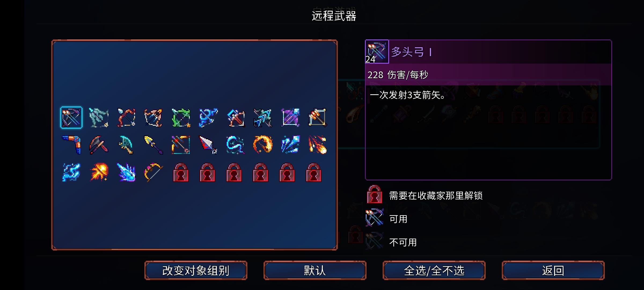Toggle the flaming fireball weapon icon
The width and height of the screenshot is (644, 290).
[x=317, y=145]
